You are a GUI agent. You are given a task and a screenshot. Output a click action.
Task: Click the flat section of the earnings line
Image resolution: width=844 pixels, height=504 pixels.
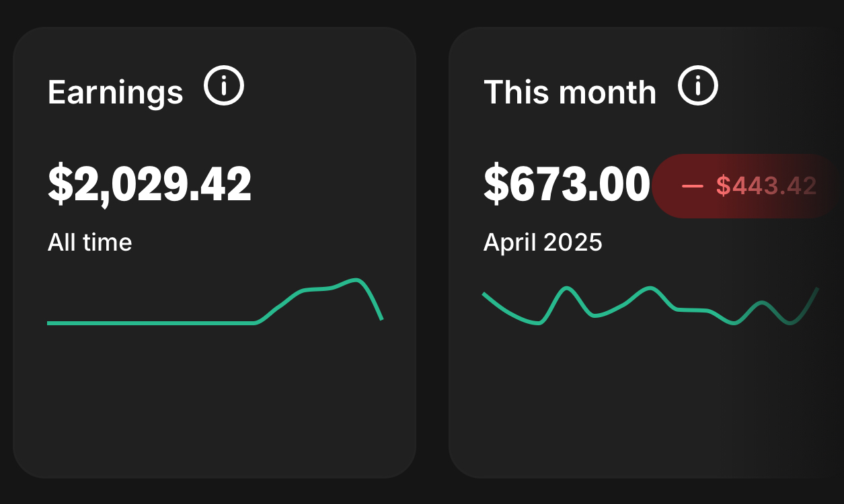coord(151,323)
